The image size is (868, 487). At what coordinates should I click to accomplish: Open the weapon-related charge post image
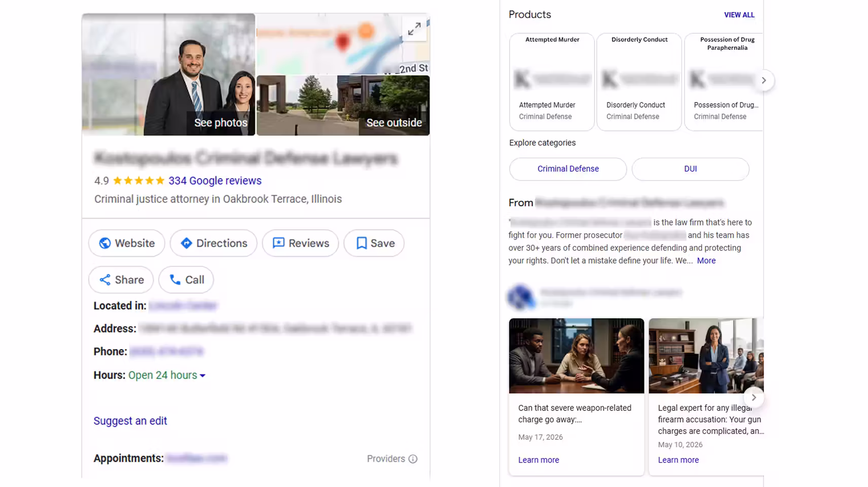tap(576, 356)
